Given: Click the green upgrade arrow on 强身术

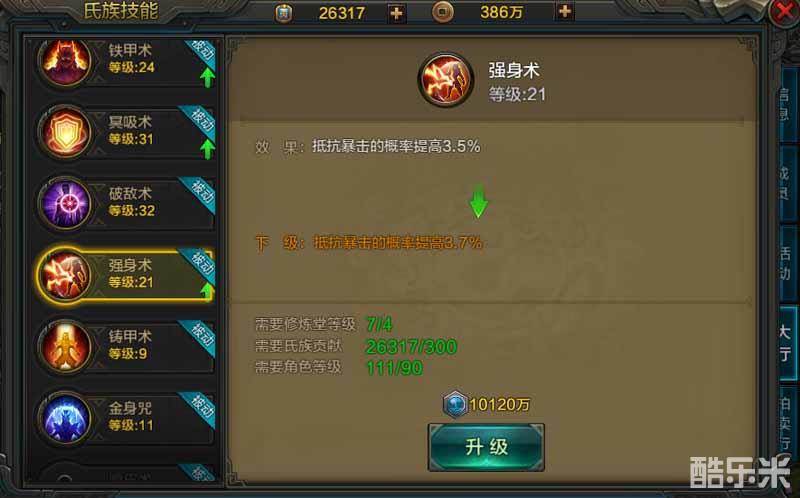Looking at the screenshot, I should tap(207, 292).
